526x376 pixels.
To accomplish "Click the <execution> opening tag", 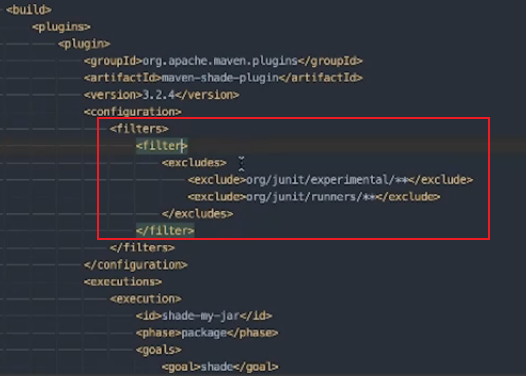I will point(146,299).
